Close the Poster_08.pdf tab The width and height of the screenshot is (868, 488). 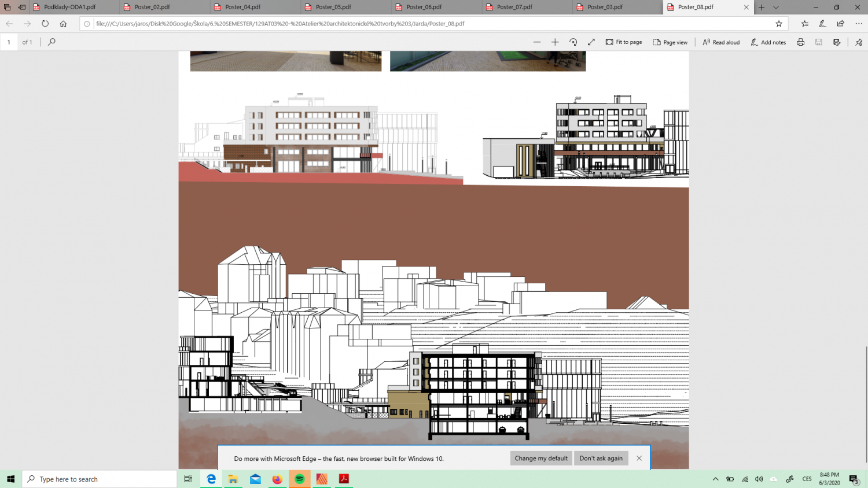click(x=746, y=8)
